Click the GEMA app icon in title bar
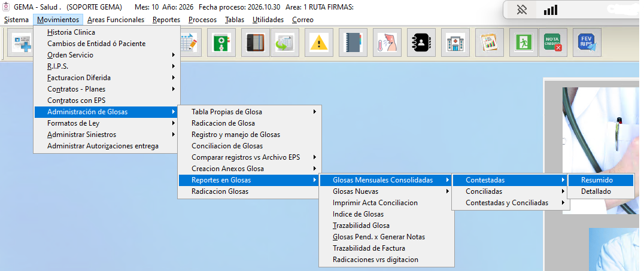This screenshot has width=644, height=271. click(6, 7)
